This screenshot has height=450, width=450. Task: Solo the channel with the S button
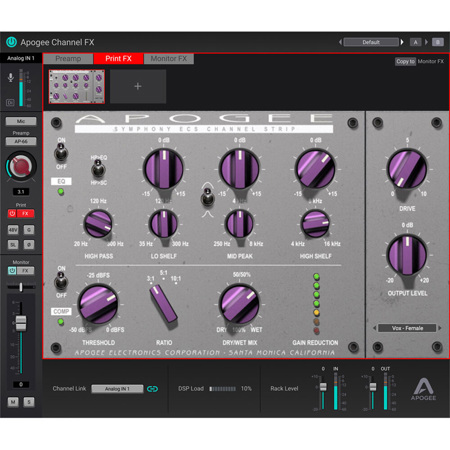(29, 402)
